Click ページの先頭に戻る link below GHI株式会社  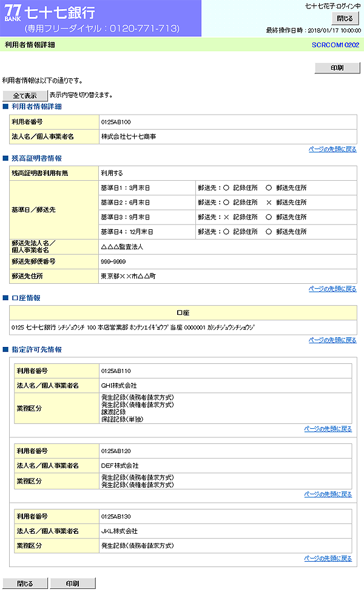[328, 429]
